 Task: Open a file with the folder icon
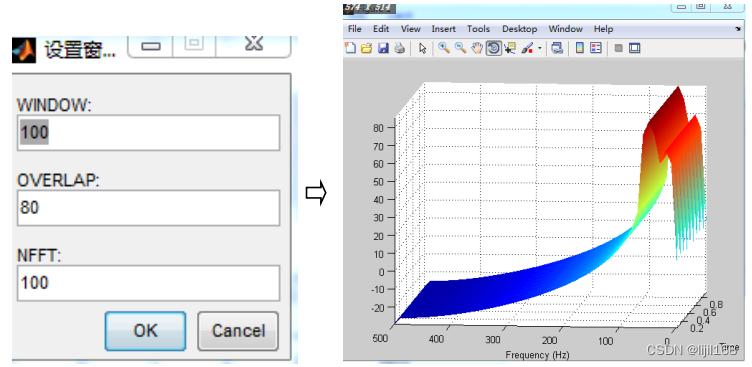click(367, 48)
